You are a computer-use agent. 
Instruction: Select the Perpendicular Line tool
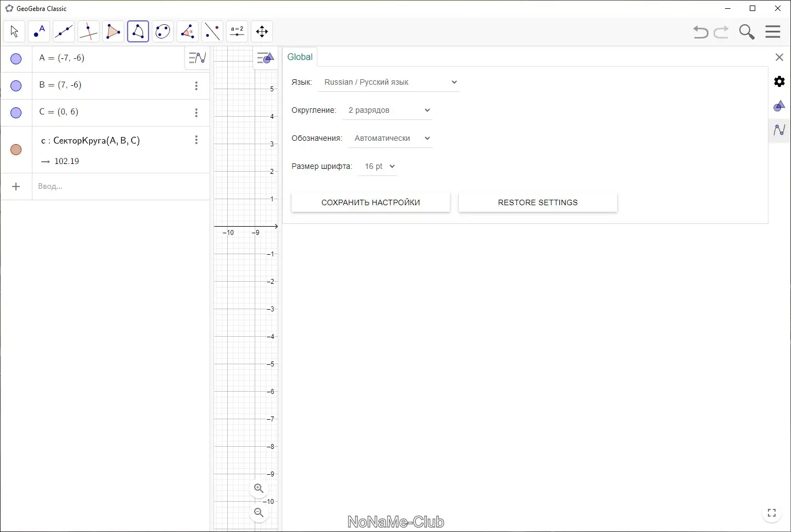click(x=89, y=31)
